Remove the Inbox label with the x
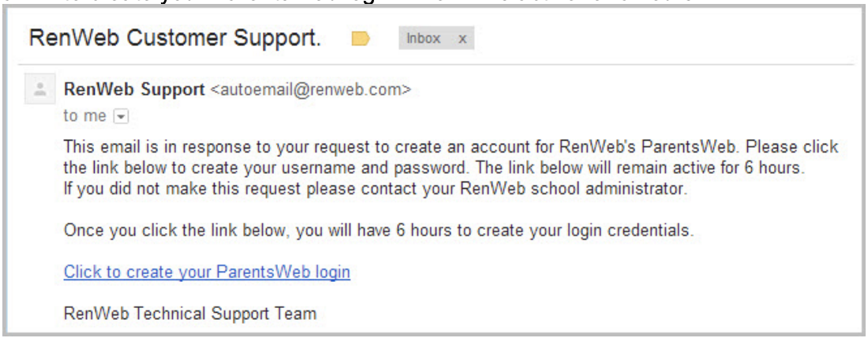This screenshot has height=338, width=868. (462, 39)
